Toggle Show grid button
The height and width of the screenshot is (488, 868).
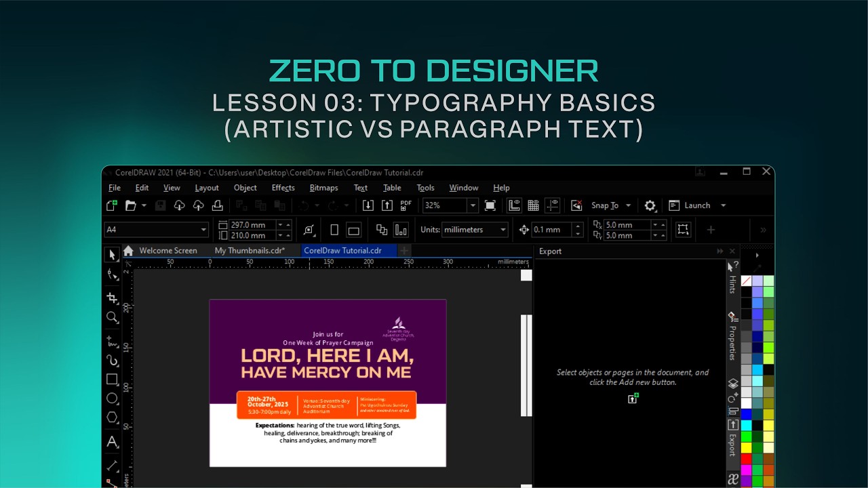(x=533, y=205)
